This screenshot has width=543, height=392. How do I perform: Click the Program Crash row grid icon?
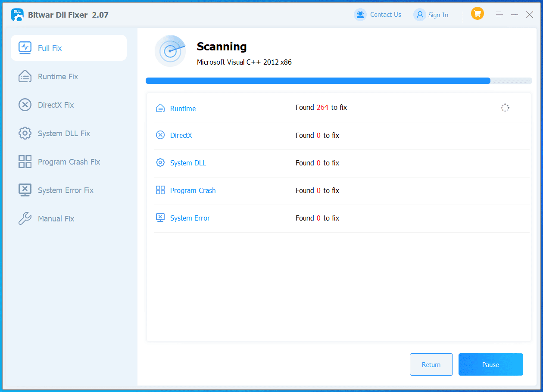click(x=160, y=190)
